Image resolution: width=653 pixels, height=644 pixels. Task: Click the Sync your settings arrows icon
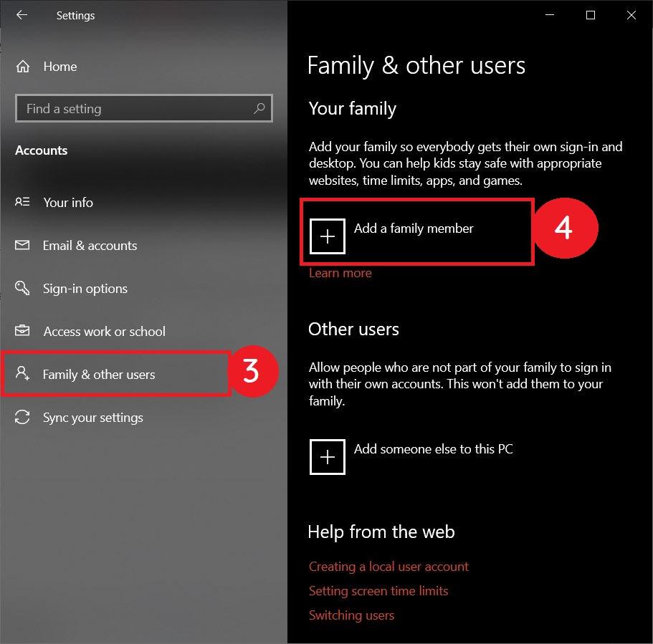[x=22, y=417]
